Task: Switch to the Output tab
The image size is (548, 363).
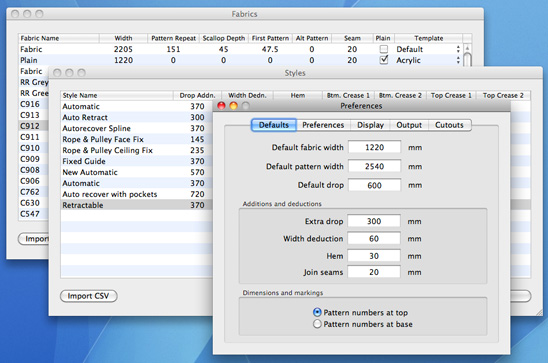Action: tap(409, 125)
